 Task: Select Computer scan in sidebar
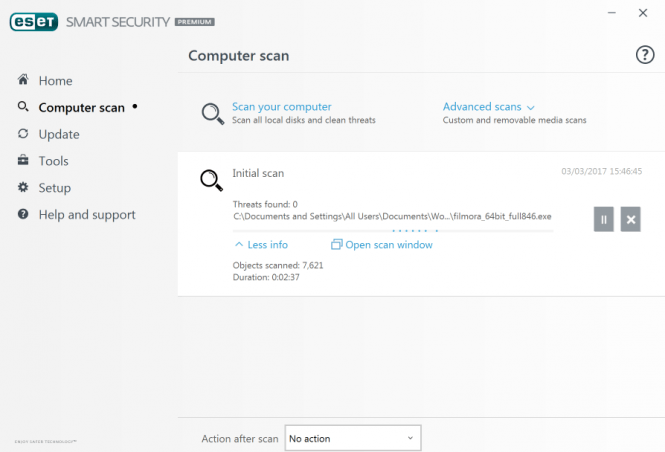click(x=81, y=108)
